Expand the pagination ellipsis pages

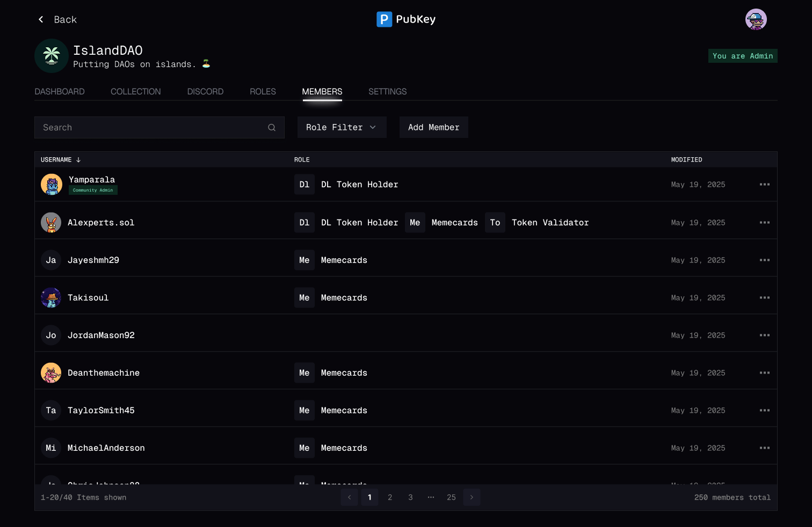(x=431, y=497)
